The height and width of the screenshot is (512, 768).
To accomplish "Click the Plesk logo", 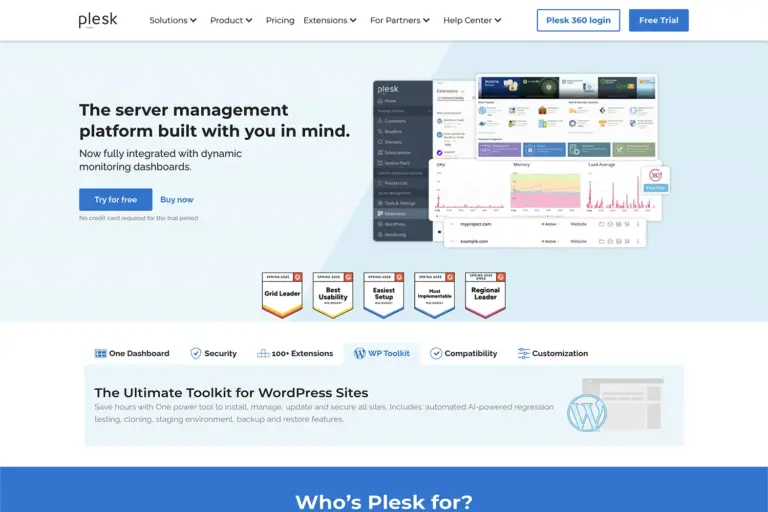I will (98, 20).
